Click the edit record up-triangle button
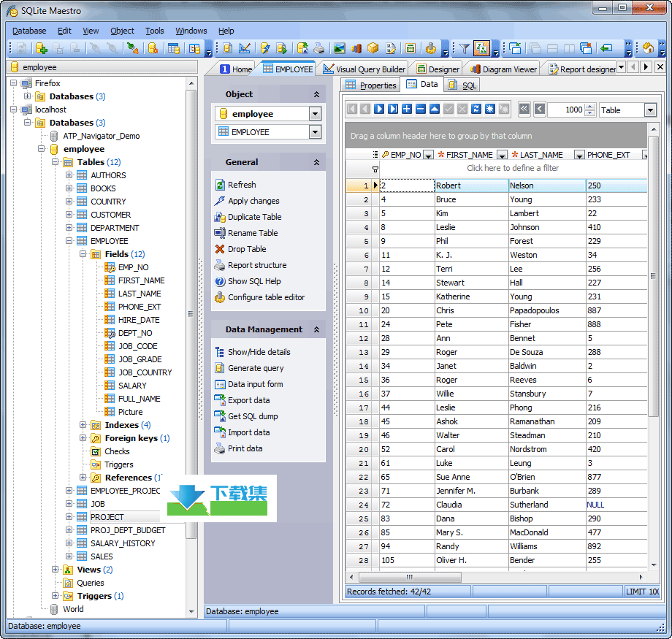Viewport: 672px width, 639px height. 435,109
